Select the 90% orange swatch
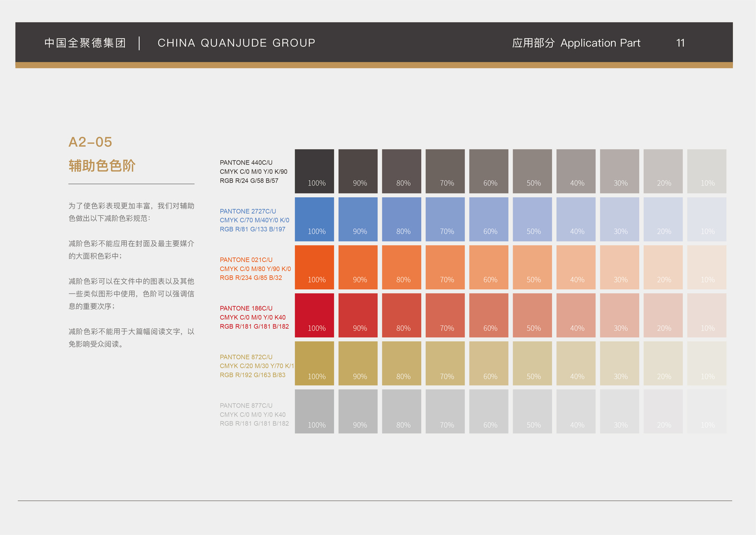Screen dimensions: 756x535 point(358,267)
